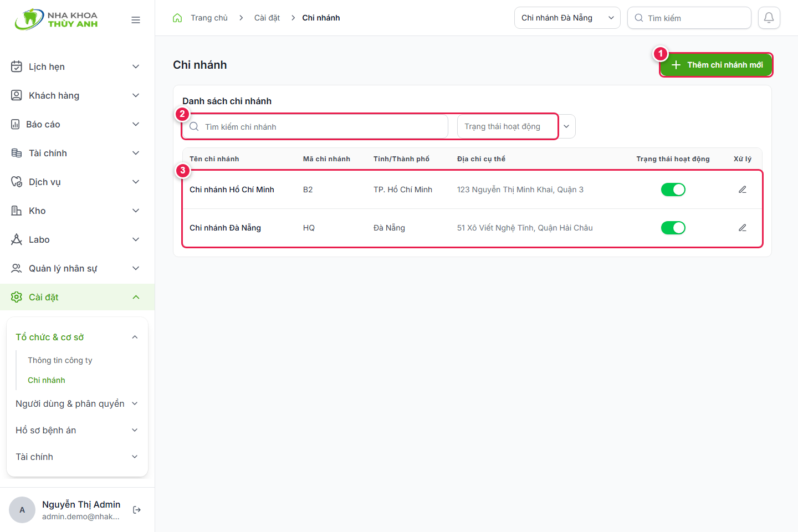The image size is (798, 532).
Task: Go to Cài đặt breadcrumb link
Action: tap(267, 18)
